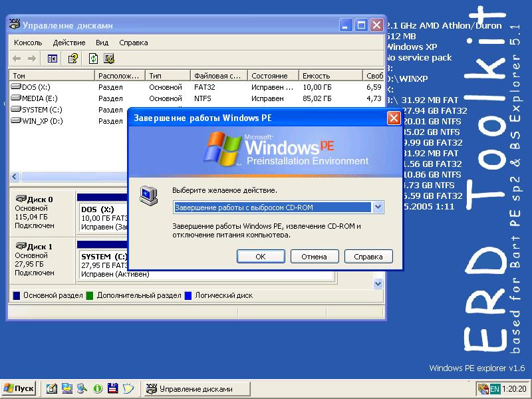
Task: Open the green info quick launch icon
Action: click(x=97, y=388)
